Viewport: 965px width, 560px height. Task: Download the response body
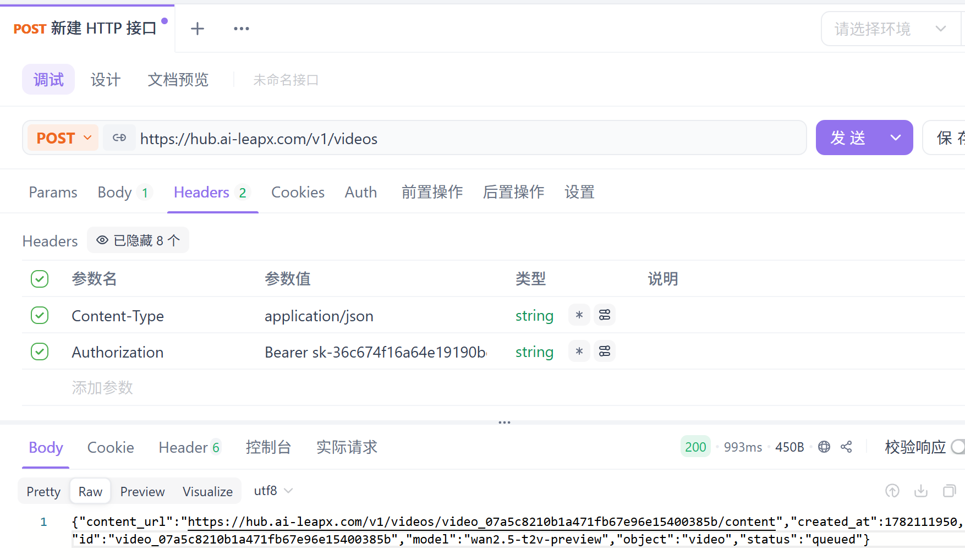[921, 491]
